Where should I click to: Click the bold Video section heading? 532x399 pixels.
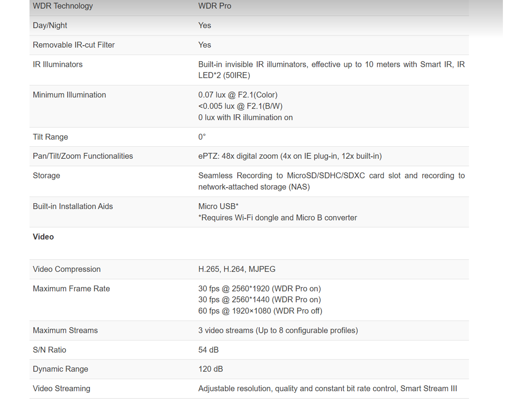coord(43,237)
